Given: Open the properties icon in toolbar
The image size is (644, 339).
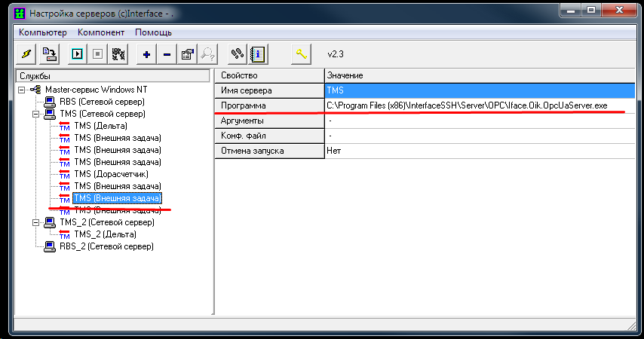Looking at the screenshot, I should point(187,54).
